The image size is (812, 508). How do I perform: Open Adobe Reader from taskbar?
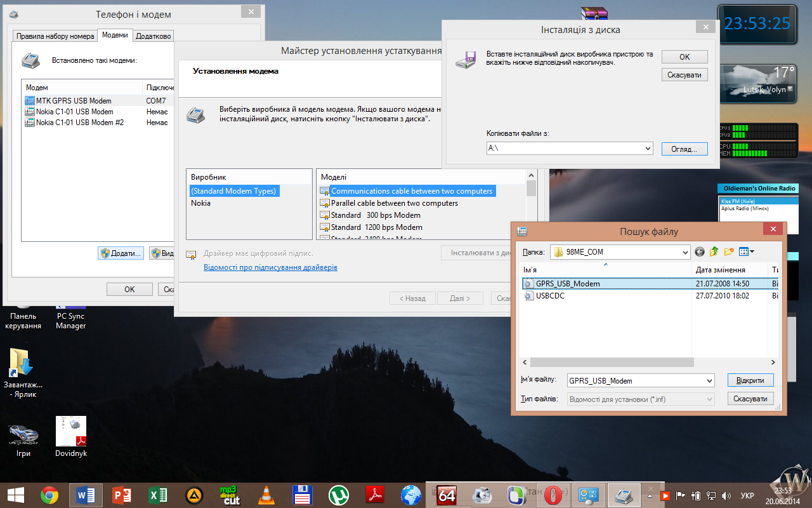click(375, 495)
